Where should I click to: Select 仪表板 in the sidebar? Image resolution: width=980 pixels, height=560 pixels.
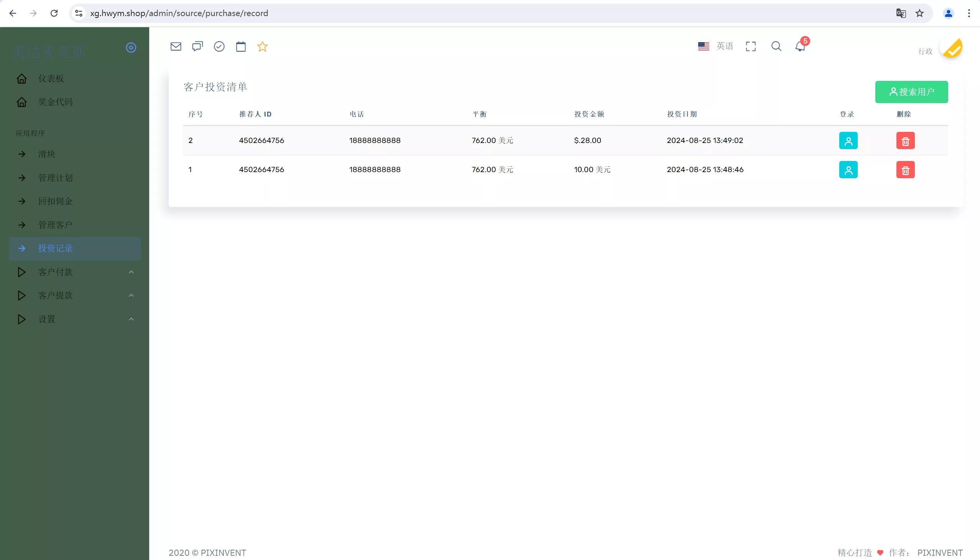51,78
